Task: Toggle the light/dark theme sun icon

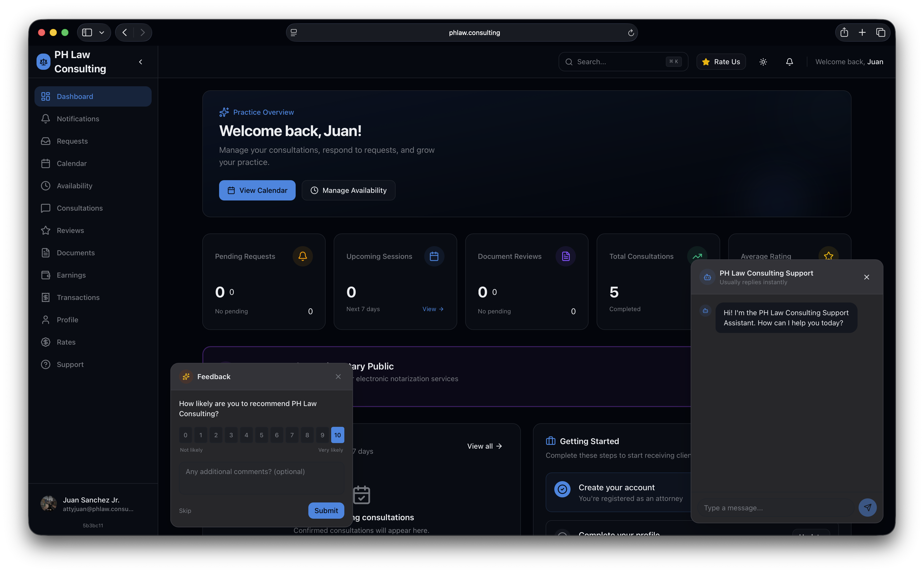Action: pos(763,62)
